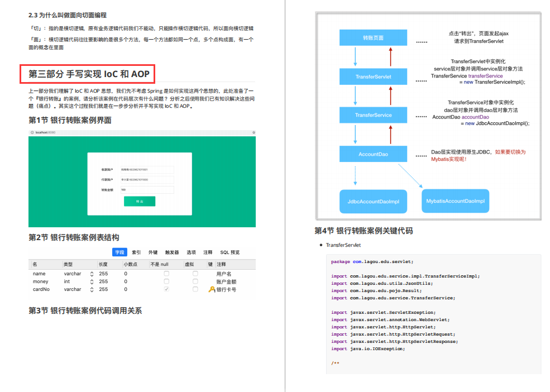Open the type stepper for cardNo varchar
550x392 pixels.
coord(92,289)
